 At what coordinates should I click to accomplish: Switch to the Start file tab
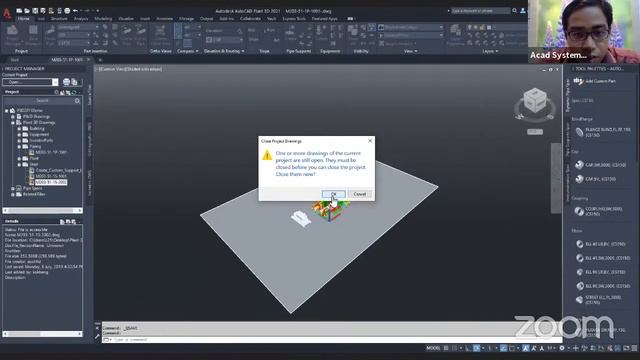15,60
